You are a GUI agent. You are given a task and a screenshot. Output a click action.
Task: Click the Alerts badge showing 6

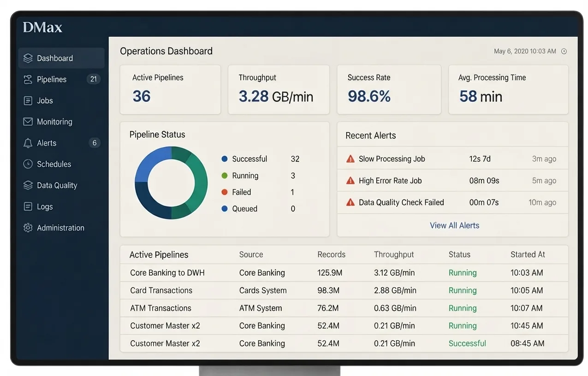(x=95, y=143)
